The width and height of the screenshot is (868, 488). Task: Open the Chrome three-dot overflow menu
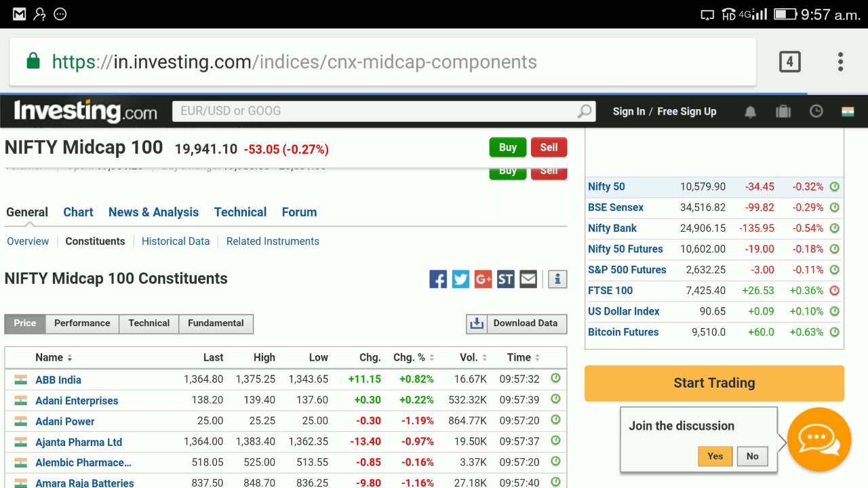click(840, 62)
